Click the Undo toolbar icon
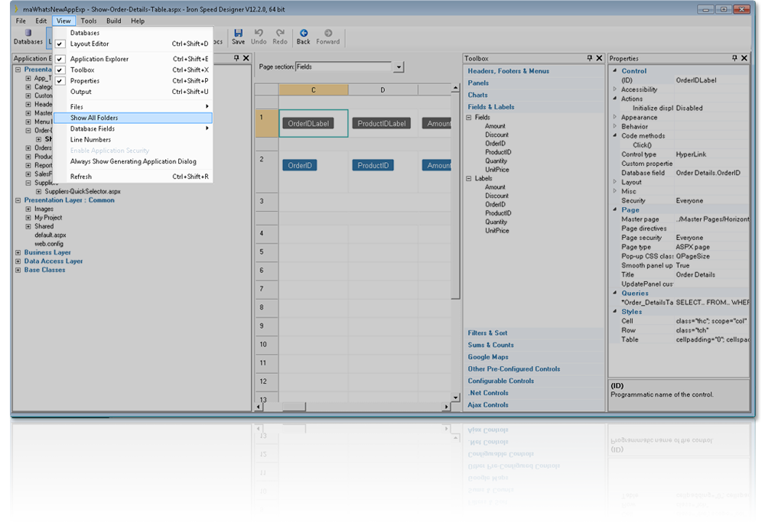The width and height of the screenshot is (765, 532). pyautogui.click(x=259, y=32)
